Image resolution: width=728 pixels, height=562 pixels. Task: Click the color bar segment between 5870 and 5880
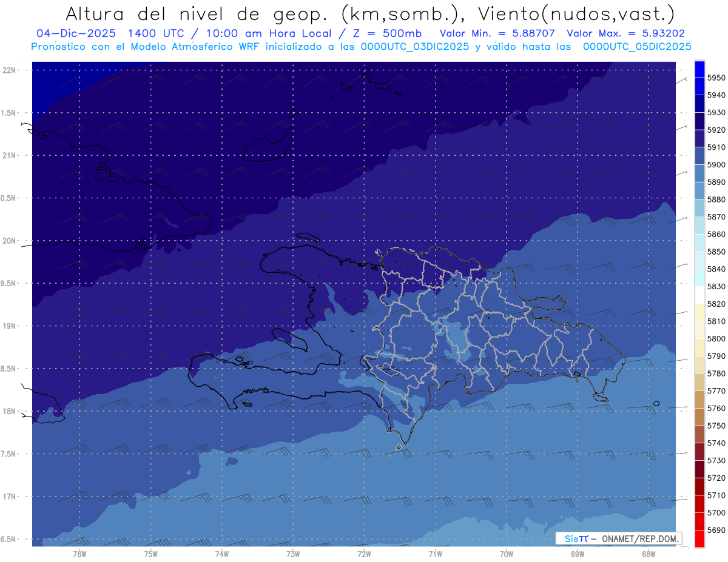(x=699, y=208)
